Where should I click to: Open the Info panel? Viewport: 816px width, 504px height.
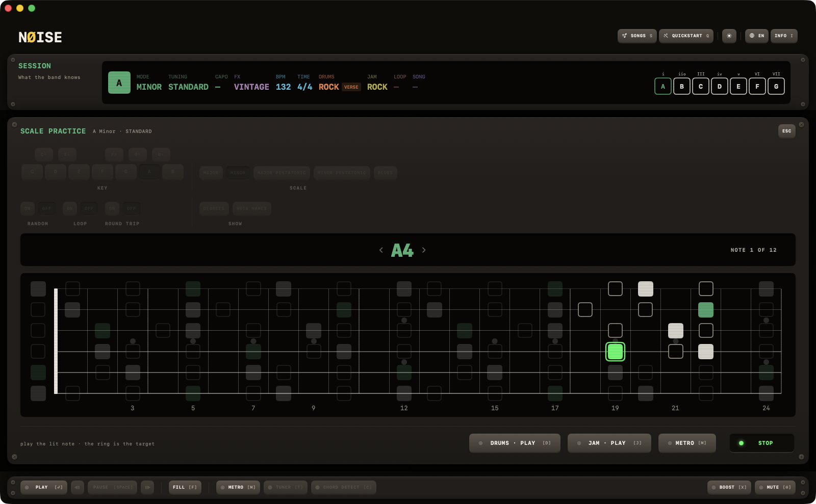pyautogui.click(x=784, y=36)
